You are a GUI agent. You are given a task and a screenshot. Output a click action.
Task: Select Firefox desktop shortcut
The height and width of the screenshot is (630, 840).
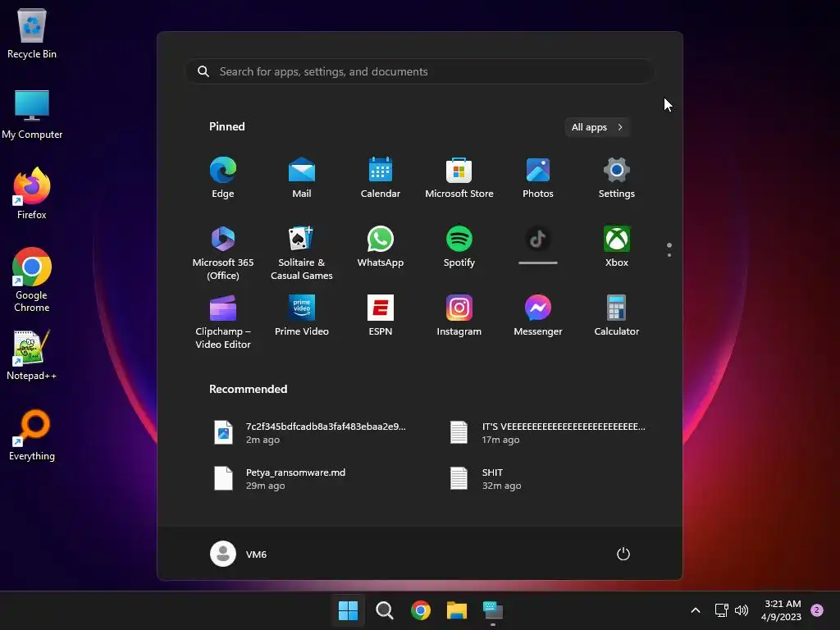(32, 194)
